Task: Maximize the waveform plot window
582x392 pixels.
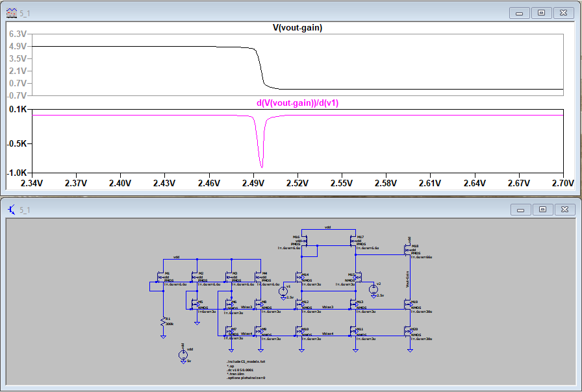Action: point(541,13)
